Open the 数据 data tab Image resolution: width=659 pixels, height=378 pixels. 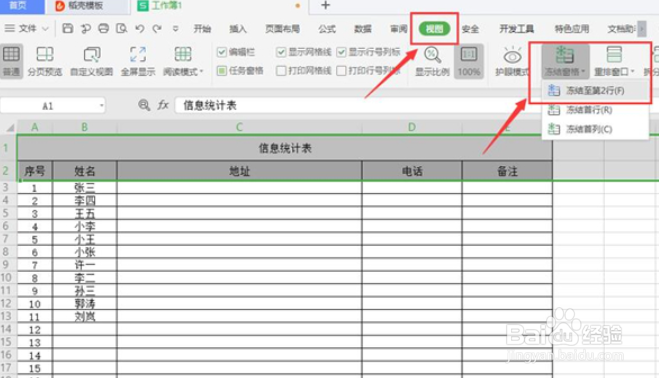click(363, 29)
